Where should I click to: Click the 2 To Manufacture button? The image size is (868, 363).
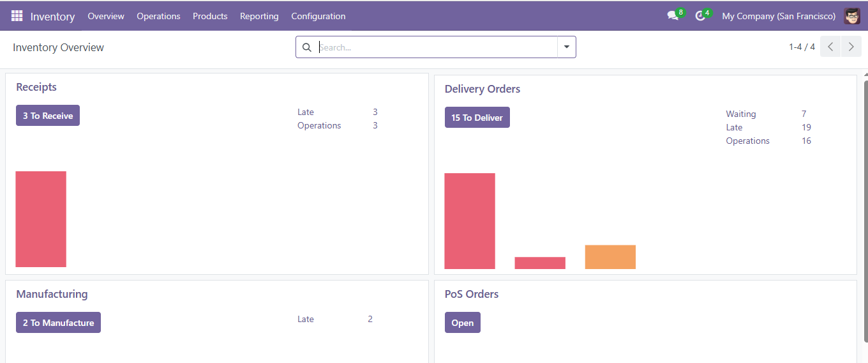pos(58,323)
